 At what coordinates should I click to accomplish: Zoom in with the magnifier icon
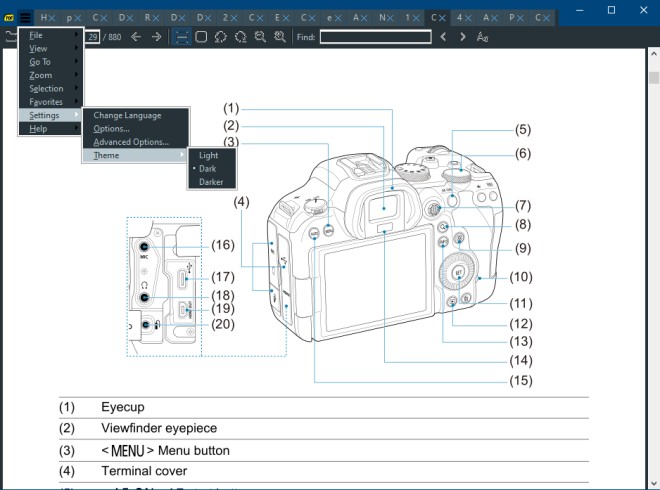click(280, 37)
